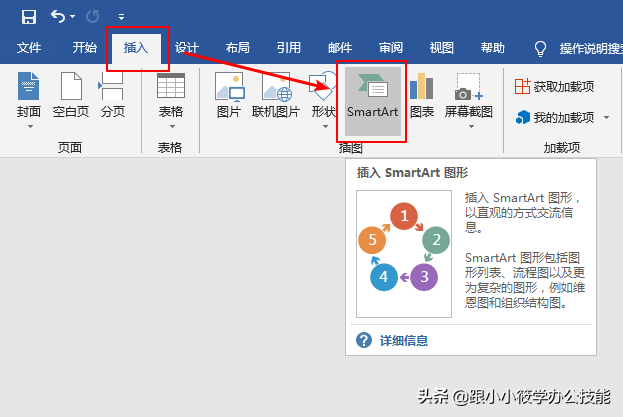Image resolution: width=623 pixels, height=417 pixels.
Task: Click the 操作说明搜索 search field
Action: (x=591, y=48)
